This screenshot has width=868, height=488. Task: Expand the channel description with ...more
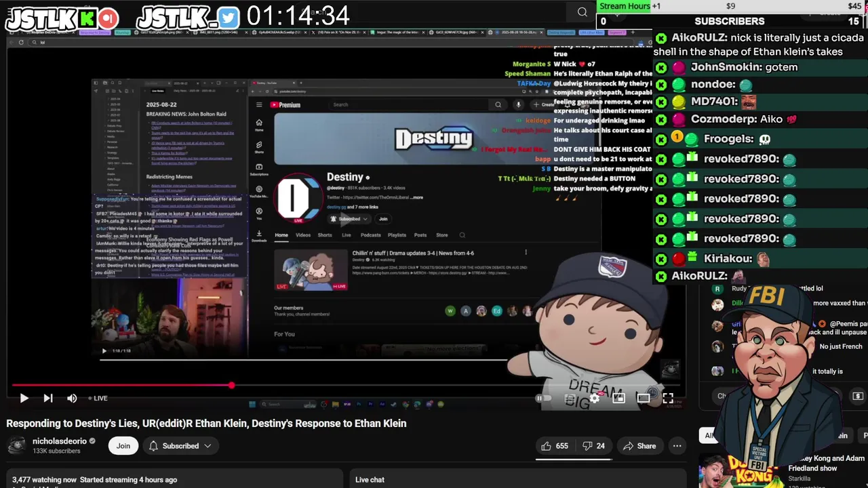[x=416, y=197]
